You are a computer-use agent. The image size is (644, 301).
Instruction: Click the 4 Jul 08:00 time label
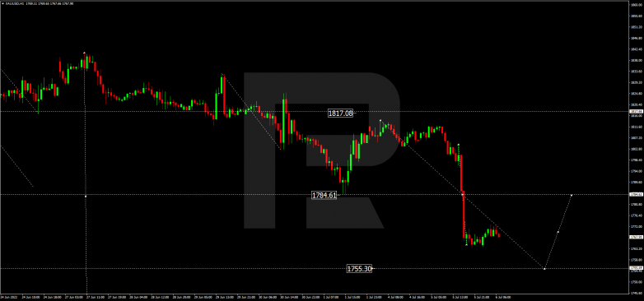(394, 297)
